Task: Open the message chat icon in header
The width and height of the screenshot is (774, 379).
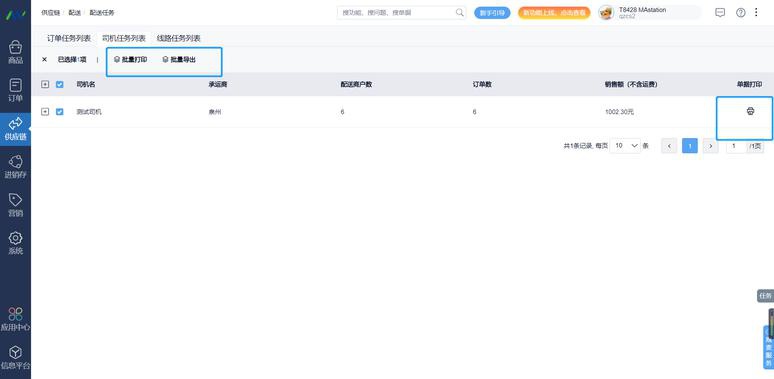Action: tap(720, 13)
